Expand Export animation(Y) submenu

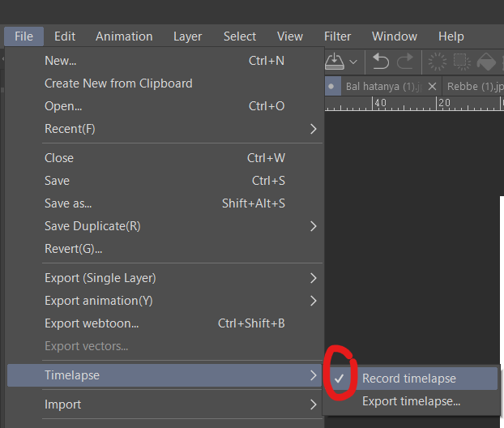click(x=164, y=301)
